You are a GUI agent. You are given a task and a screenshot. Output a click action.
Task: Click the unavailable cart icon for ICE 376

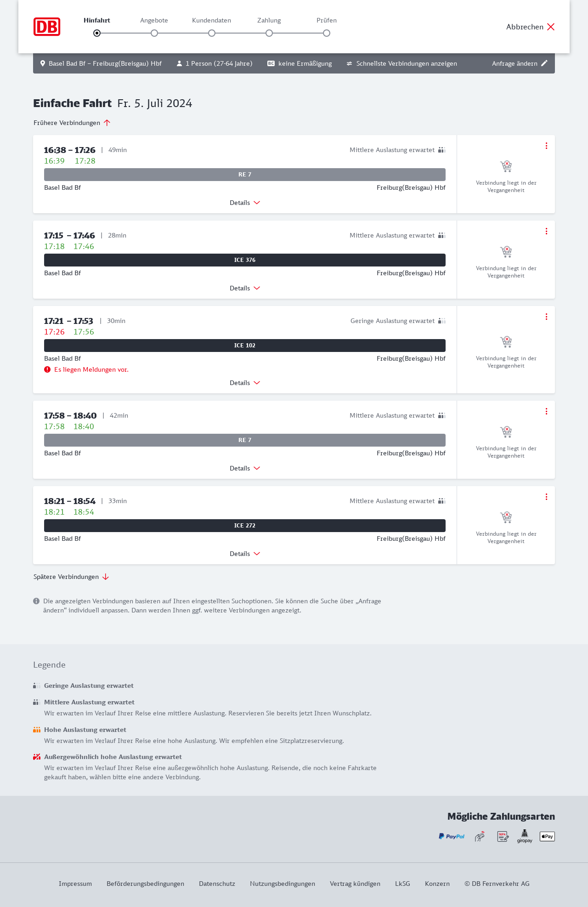(506, 252)
